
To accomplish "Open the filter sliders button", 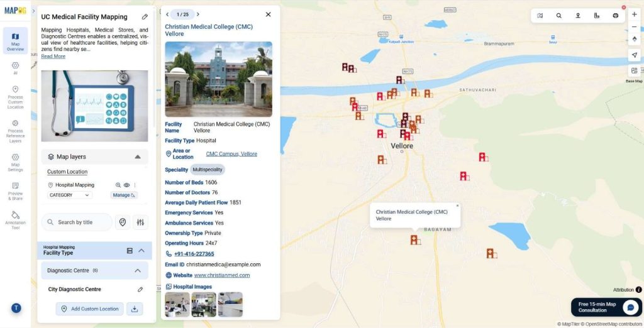I will 140,222.
